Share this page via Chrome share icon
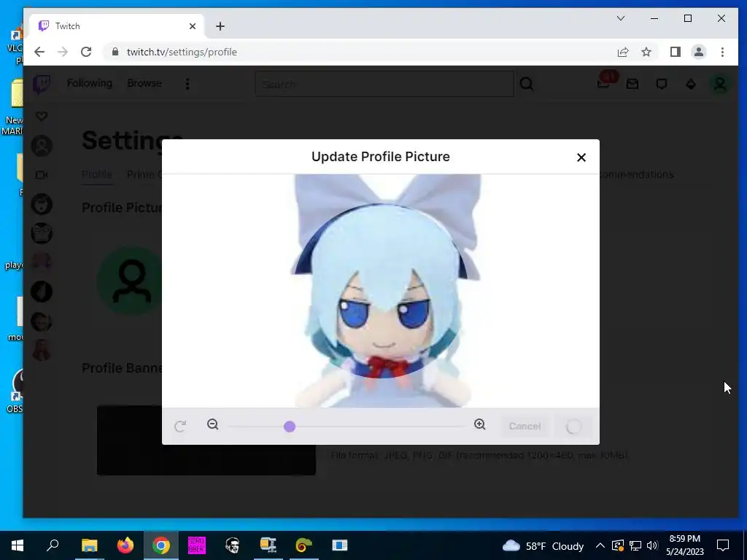 pos(623,52)
